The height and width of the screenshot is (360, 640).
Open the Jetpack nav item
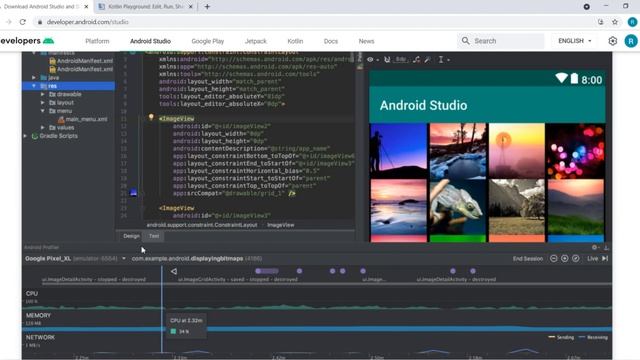(256, 41)
